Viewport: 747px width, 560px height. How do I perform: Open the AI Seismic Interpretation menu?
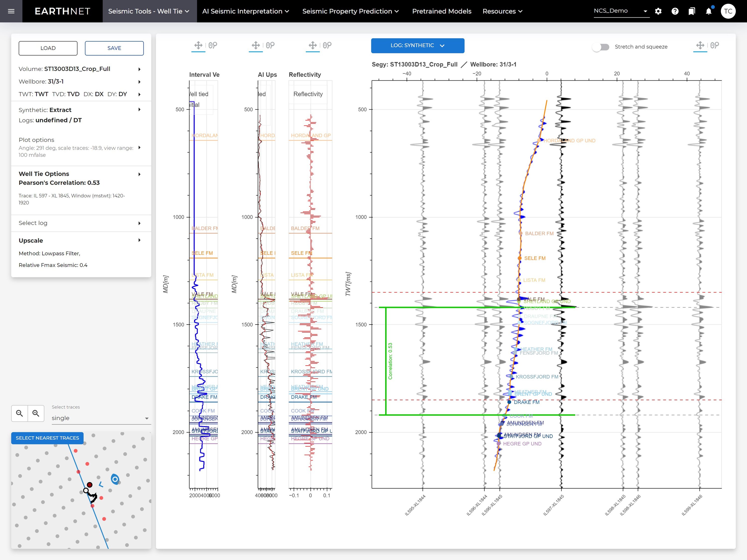[x=246, y=11]
